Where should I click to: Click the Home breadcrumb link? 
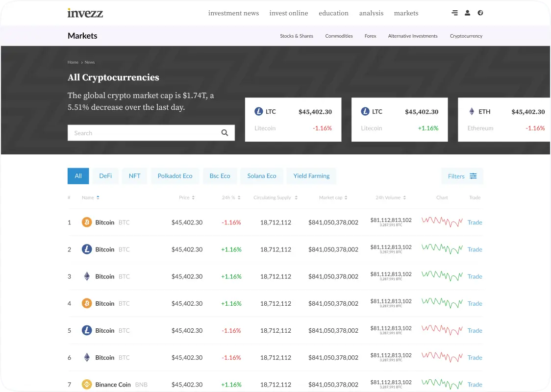(x=73, y=62)
